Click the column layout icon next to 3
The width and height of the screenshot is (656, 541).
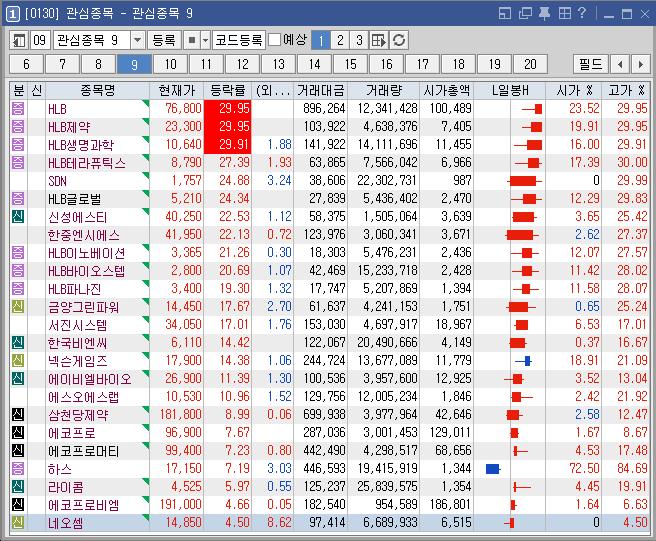pyautogui.click(x=379, y=40)
